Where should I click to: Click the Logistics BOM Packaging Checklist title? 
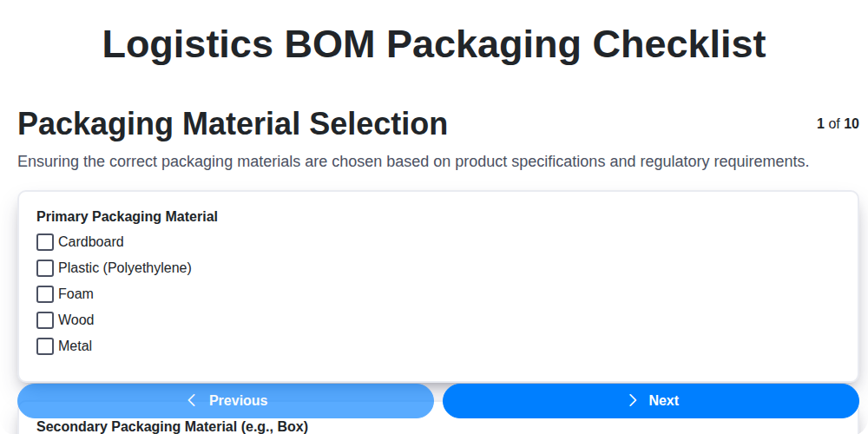click(434, 44)
